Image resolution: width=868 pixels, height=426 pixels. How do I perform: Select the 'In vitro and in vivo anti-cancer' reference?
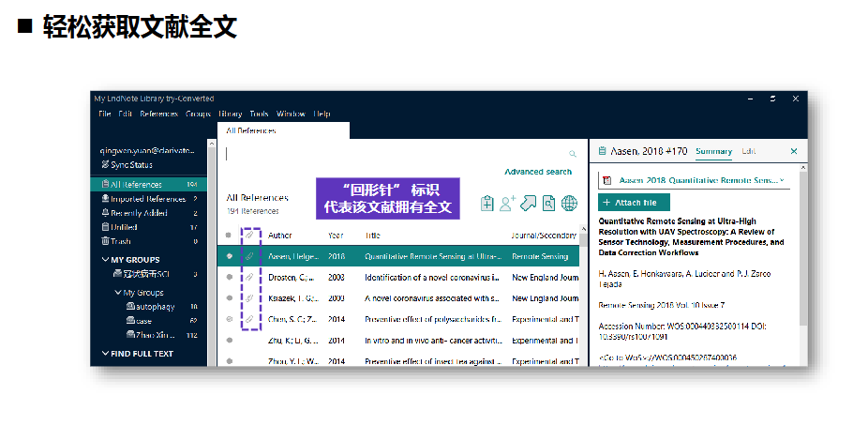(433, 340)
